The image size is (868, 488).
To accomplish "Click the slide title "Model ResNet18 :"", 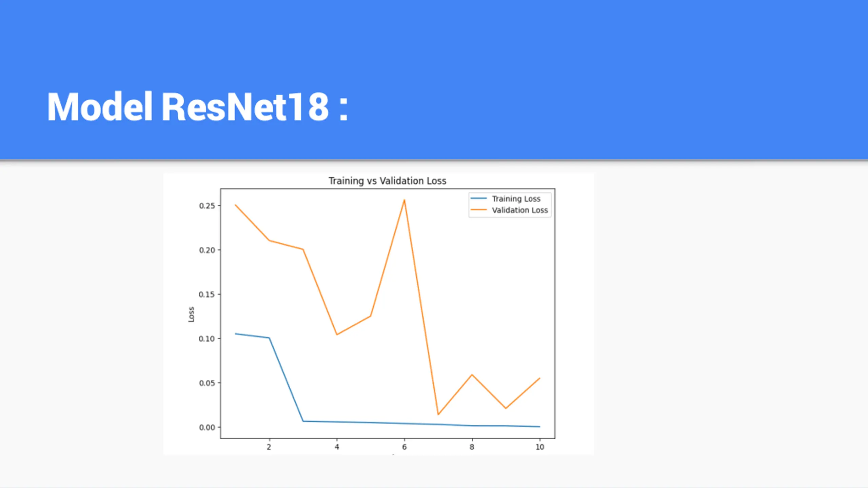I will (x=198, y=107).
